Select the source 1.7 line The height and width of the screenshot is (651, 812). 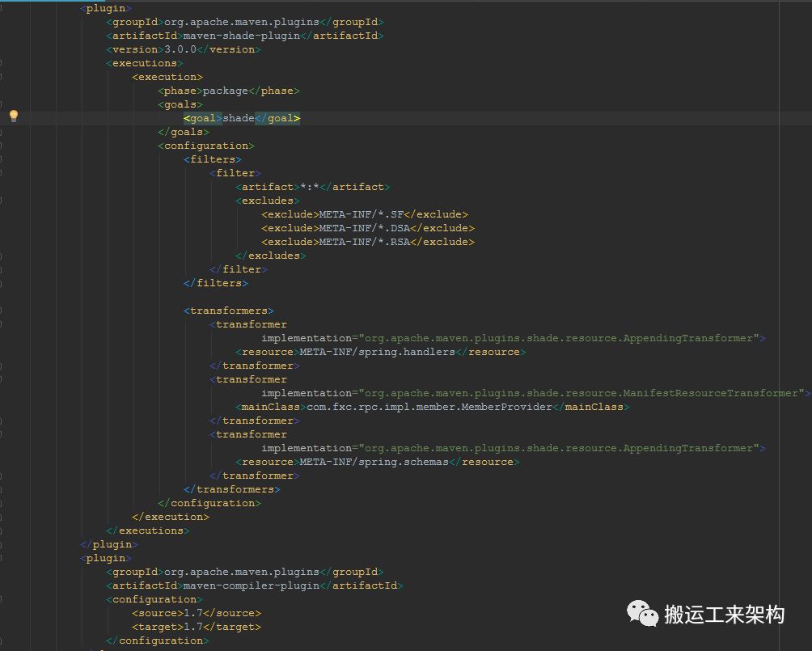click(197, 613)
